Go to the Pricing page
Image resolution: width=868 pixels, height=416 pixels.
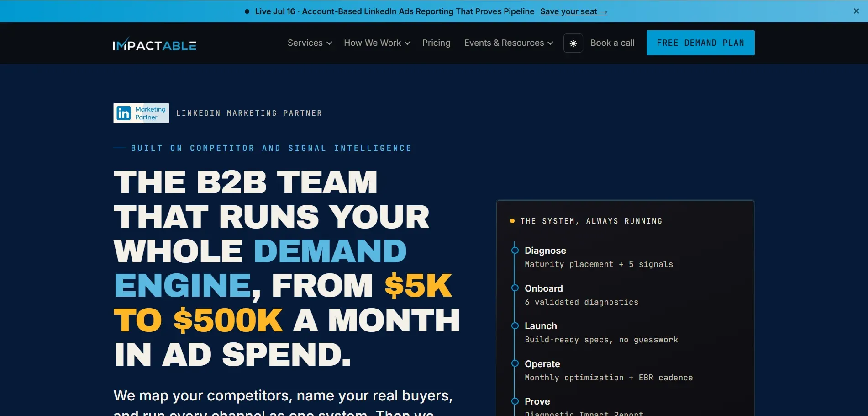tap(436, 43)
